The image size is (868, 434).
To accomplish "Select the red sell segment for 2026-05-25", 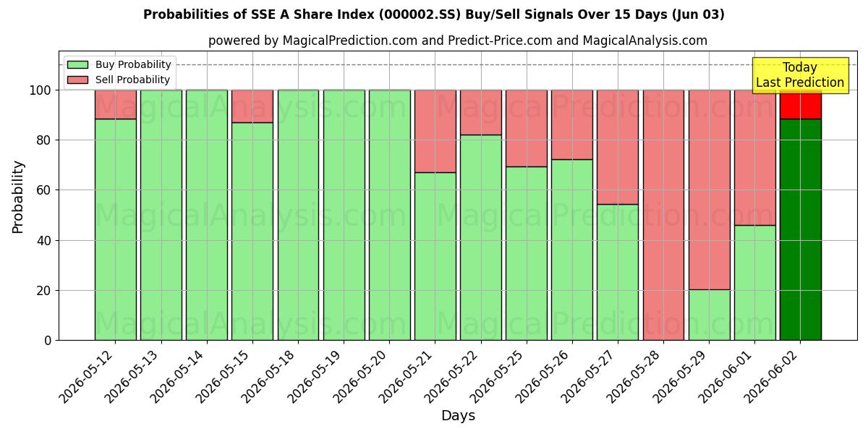I will click(527, 128).
